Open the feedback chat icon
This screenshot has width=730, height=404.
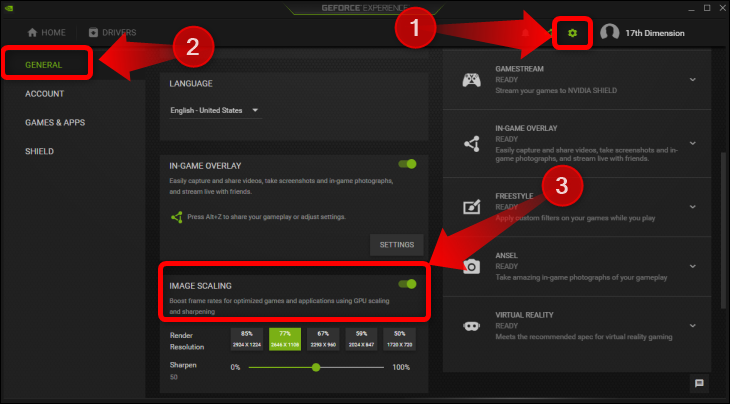pos(699,383)
